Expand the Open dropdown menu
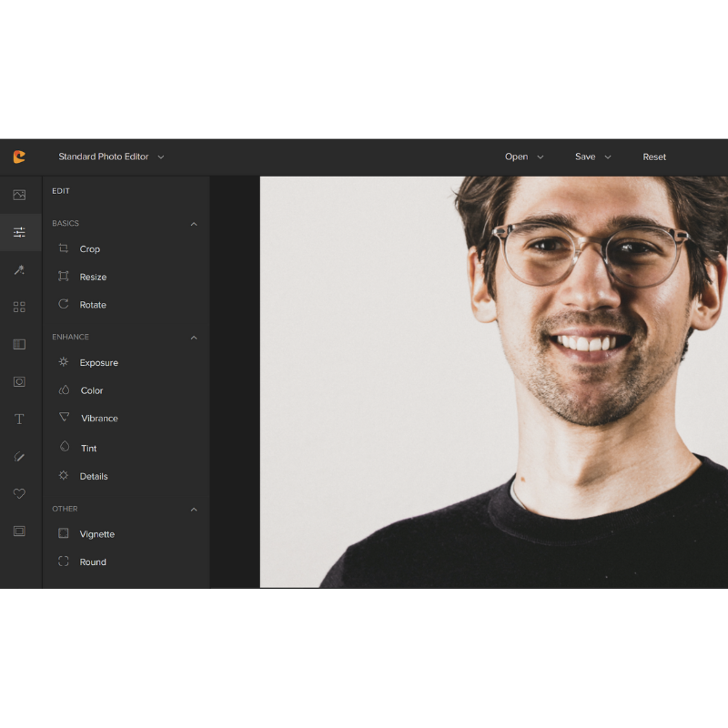The image size is (728, 728). 524,157
